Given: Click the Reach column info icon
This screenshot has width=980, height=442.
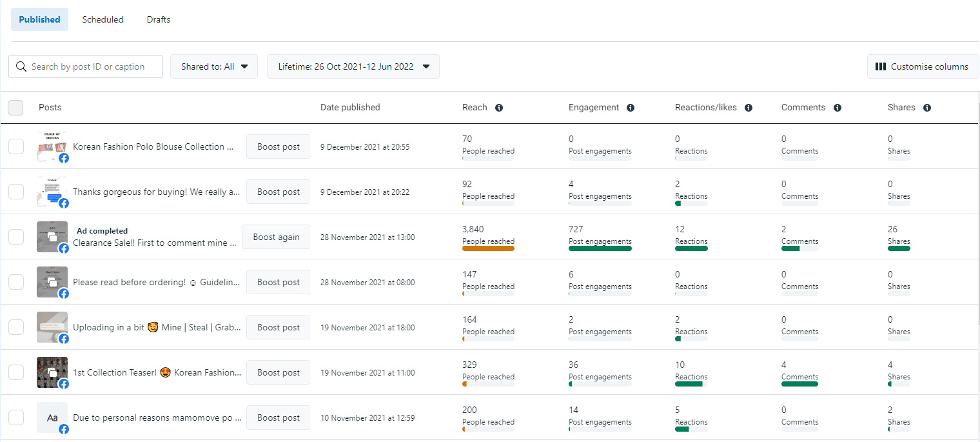Looking at the screenshot, I should tap(499, 108).
